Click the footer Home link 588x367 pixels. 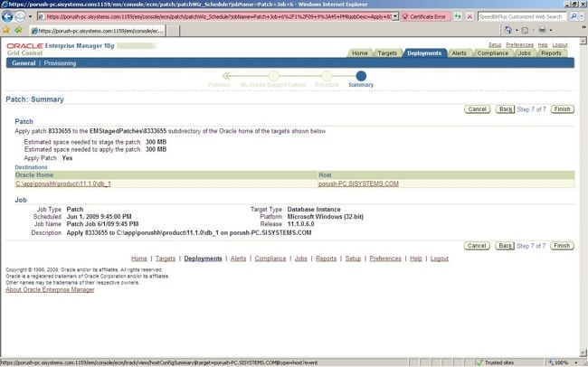tap(139, 259)
